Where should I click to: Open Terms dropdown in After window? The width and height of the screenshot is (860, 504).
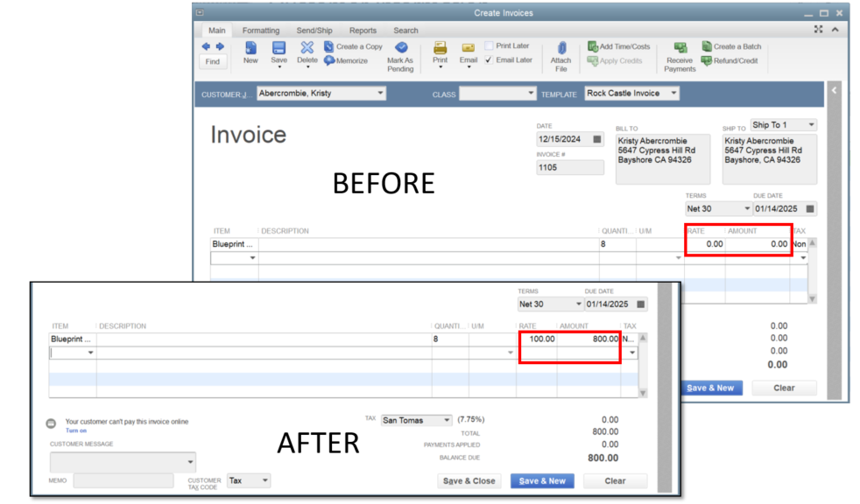[x=578, y=304]
